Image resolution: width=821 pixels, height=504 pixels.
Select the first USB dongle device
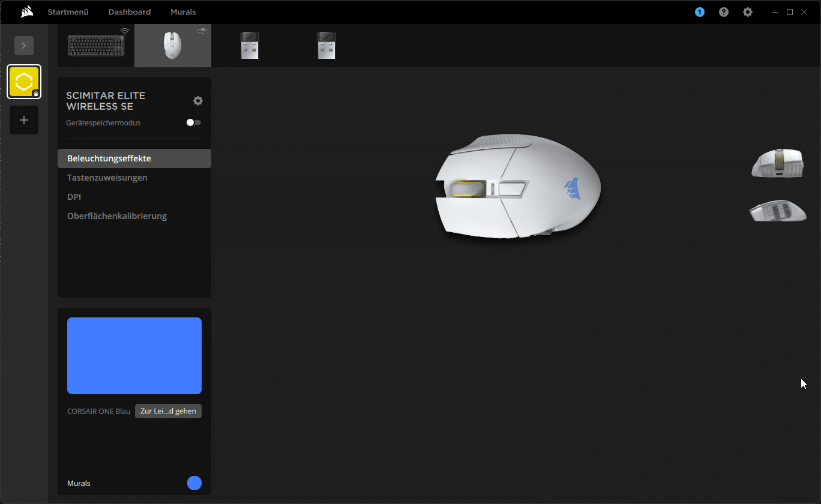[x=250, y=46]
